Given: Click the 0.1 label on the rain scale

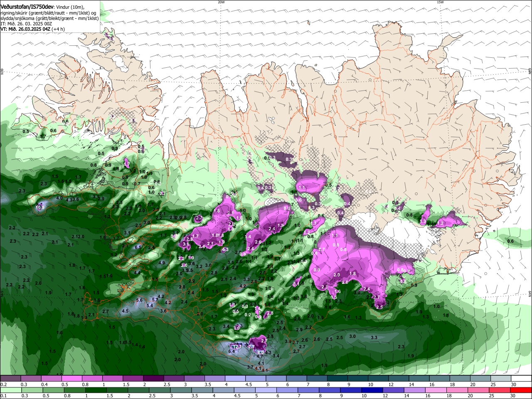Looking at the screenshot, I should click(x=3, y=396).
